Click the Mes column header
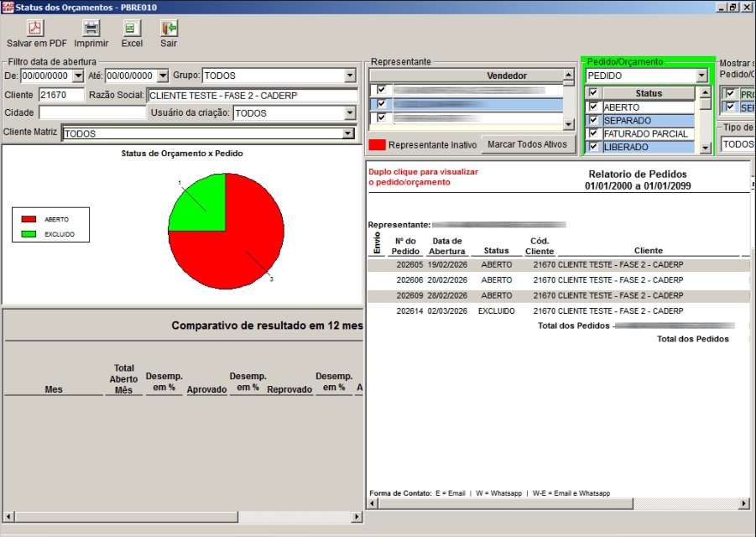This screenshot has width=756, height=537. tap(54, 389)
